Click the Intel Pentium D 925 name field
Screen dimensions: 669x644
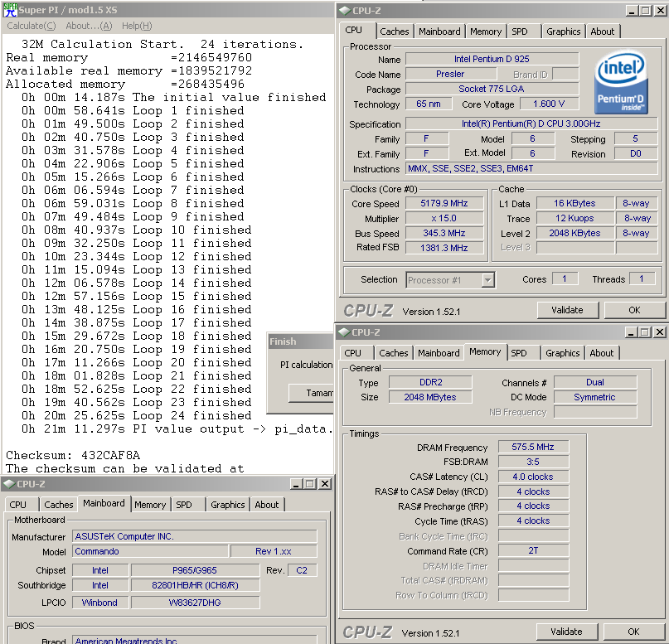pos(492,59)
